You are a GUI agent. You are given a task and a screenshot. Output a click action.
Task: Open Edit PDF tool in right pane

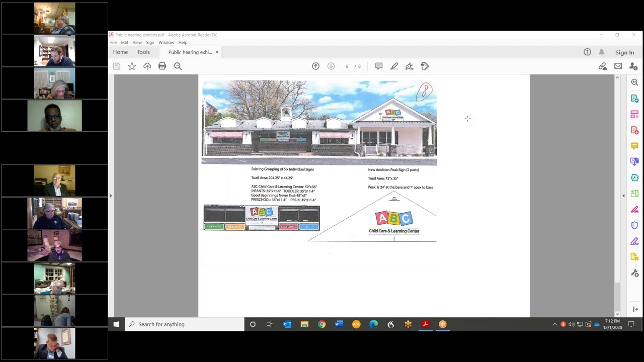[x=635, y=115]
